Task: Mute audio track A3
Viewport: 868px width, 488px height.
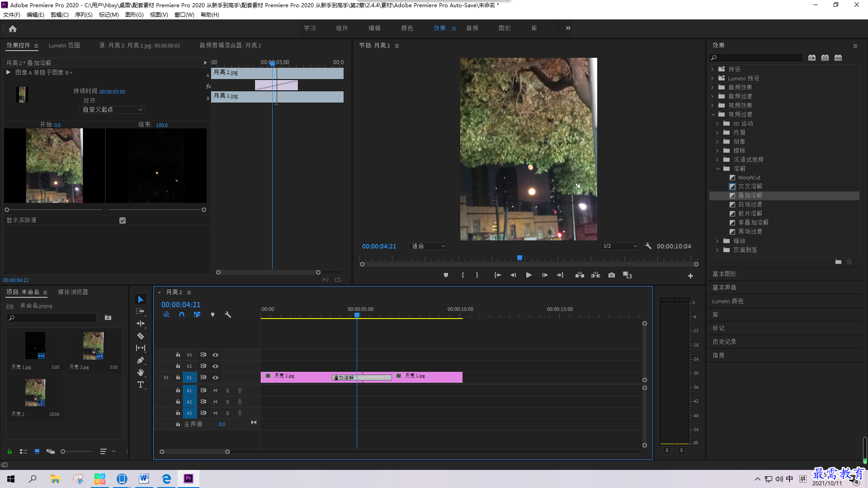Action: coord(215,413)
